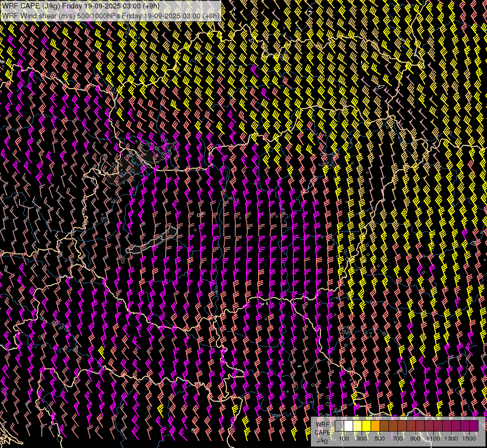Viewport: 487px width, 448px height.
Task: Select the purple swatch starting at 1500
Action: tap(474, 426)
